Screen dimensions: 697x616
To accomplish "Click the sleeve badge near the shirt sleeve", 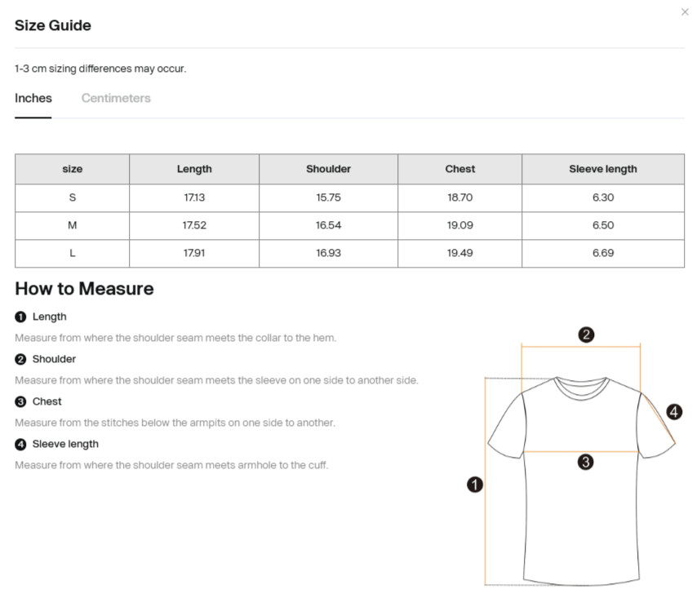I will pos(675,412).
